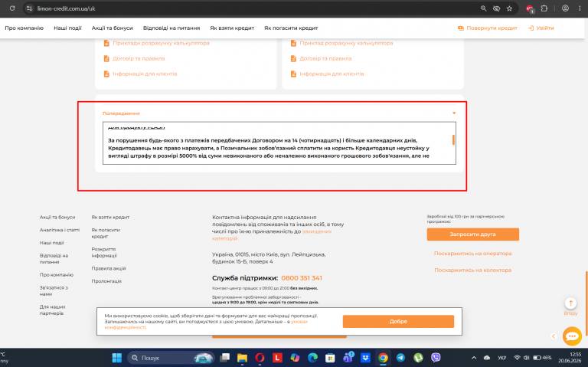Open the footer Як погасити кредит link

coord(106,233)
